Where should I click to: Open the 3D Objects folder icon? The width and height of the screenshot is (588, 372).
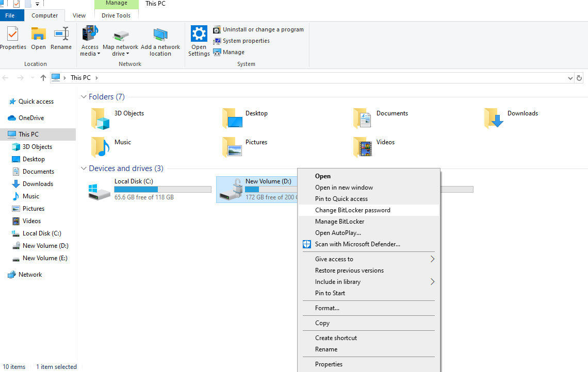[100, 119]
